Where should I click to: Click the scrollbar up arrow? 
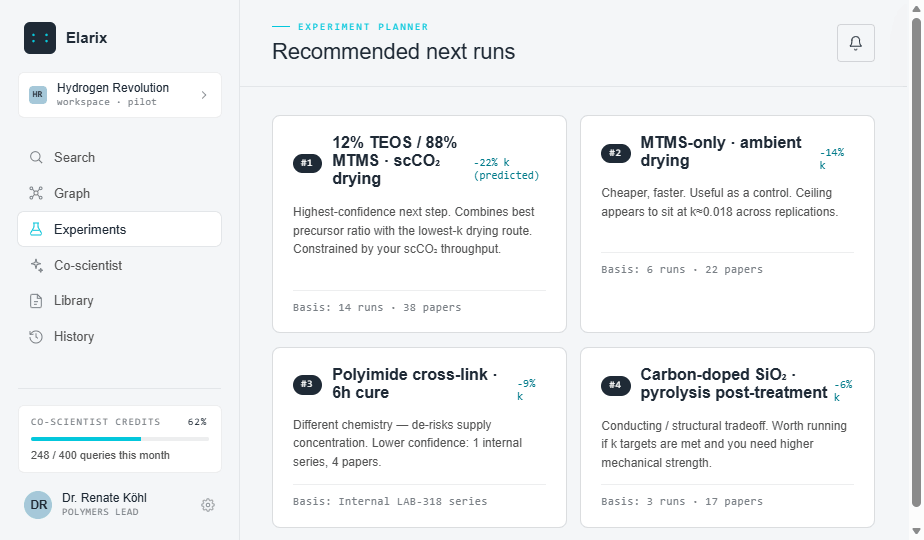[x=916, y=8]
